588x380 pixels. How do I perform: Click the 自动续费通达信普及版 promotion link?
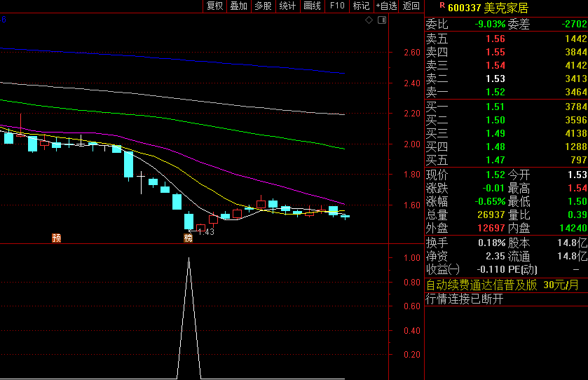pos(481,285)
